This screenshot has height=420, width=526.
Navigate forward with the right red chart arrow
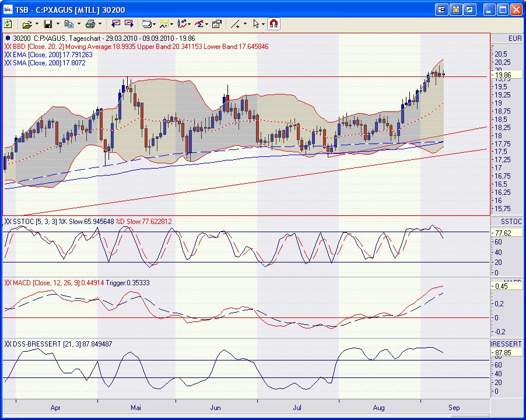[128, 24]
